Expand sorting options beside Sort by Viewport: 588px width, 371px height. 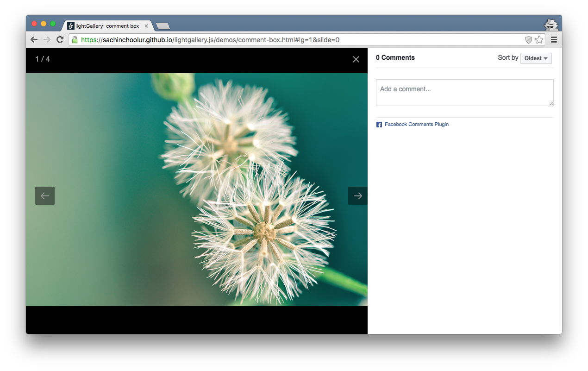pyautogui.click(x=536, y=58)
